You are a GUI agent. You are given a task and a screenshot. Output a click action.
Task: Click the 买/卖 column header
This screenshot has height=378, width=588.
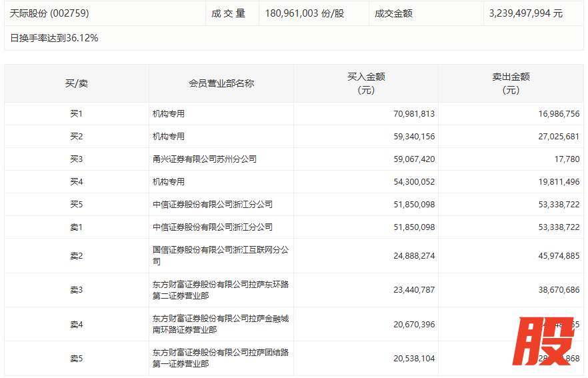[x=76, y=83]
